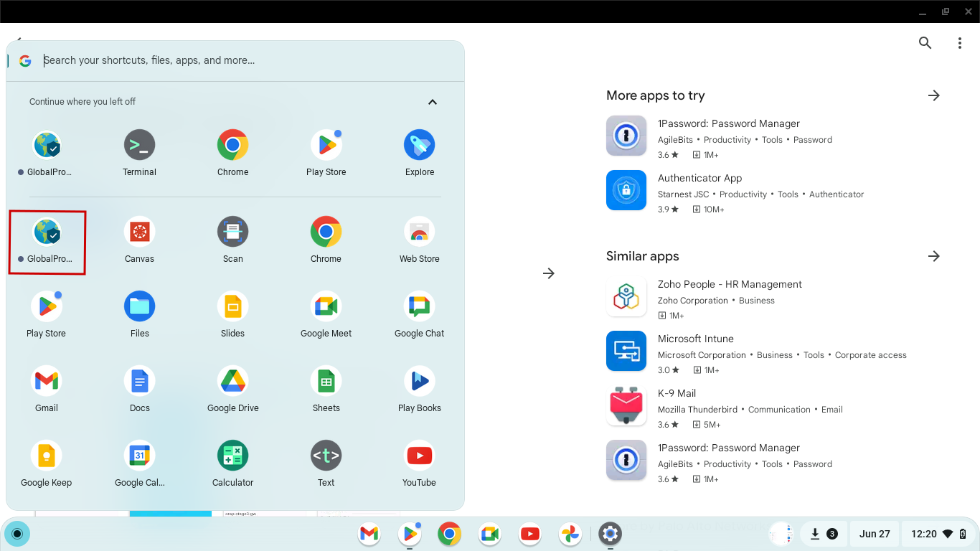980x551 pixels.
Task: Launch Google Sheets
Action: point(326,390)
